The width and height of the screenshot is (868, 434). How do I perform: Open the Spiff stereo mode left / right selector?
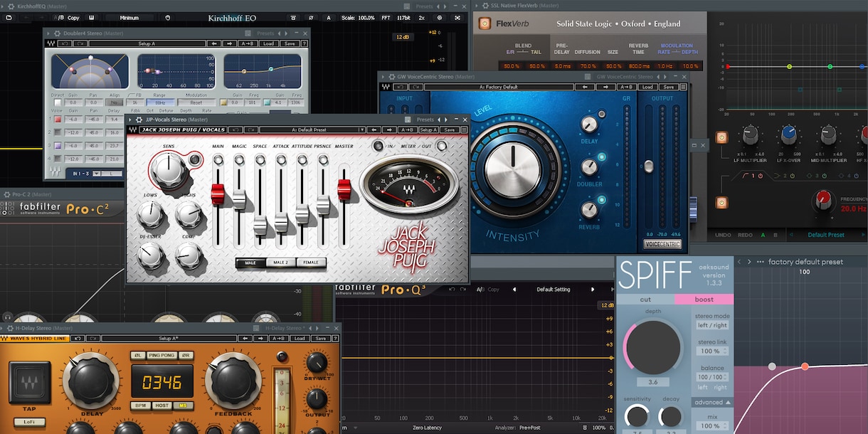pos(711,325)
